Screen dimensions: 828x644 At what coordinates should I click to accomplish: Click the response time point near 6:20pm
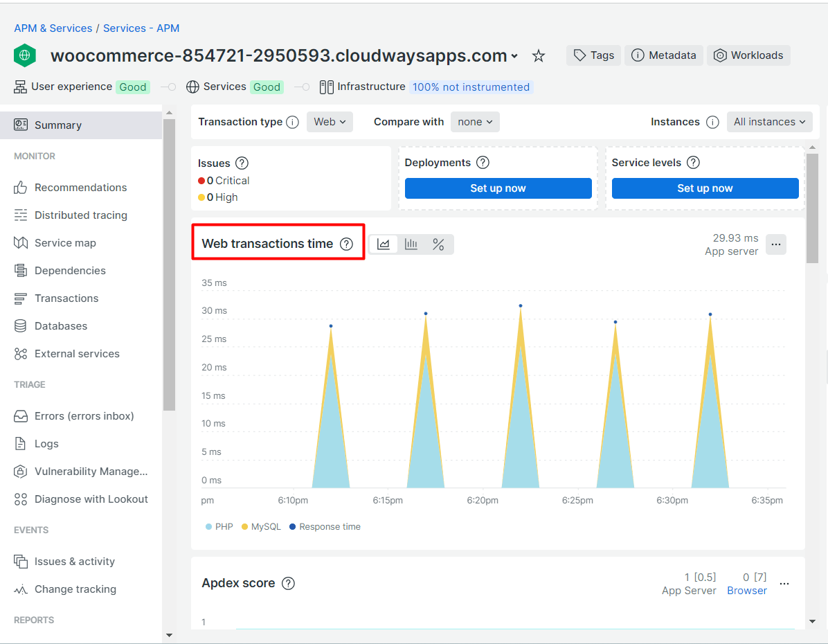click(x=521, y=306)
